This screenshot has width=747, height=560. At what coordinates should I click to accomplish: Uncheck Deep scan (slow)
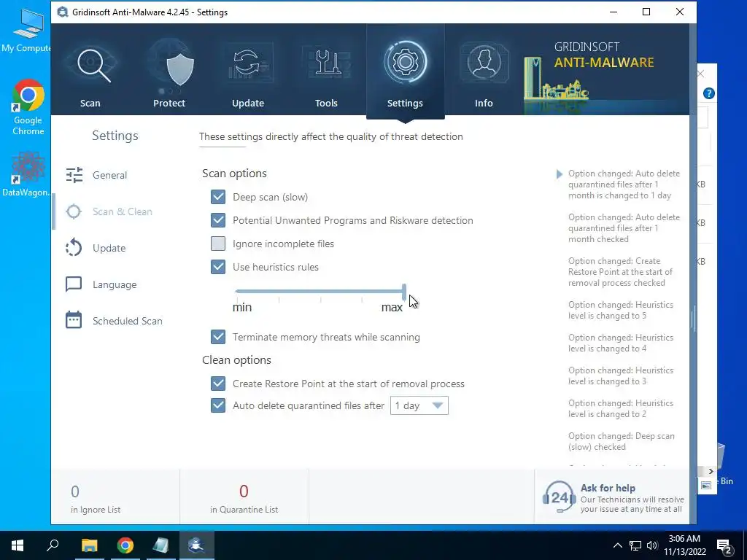pos(218,197)
